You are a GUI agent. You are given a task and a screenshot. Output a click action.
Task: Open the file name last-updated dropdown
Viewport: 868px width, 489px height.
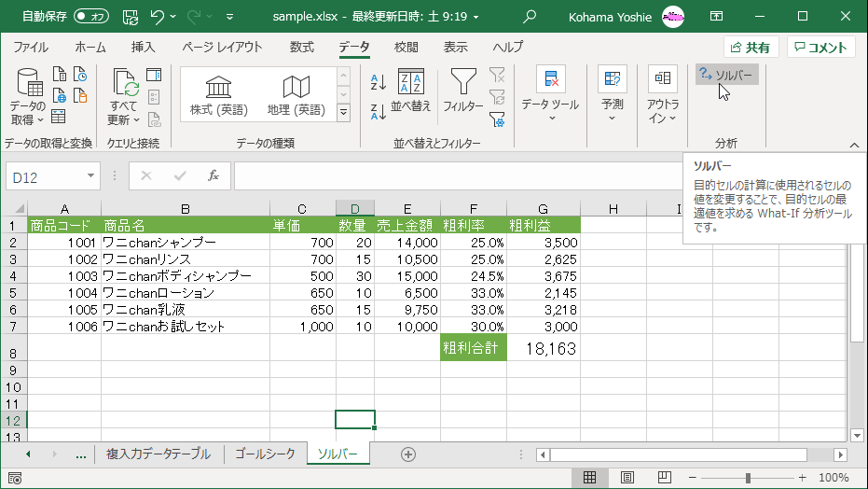[x=476, y=17]
